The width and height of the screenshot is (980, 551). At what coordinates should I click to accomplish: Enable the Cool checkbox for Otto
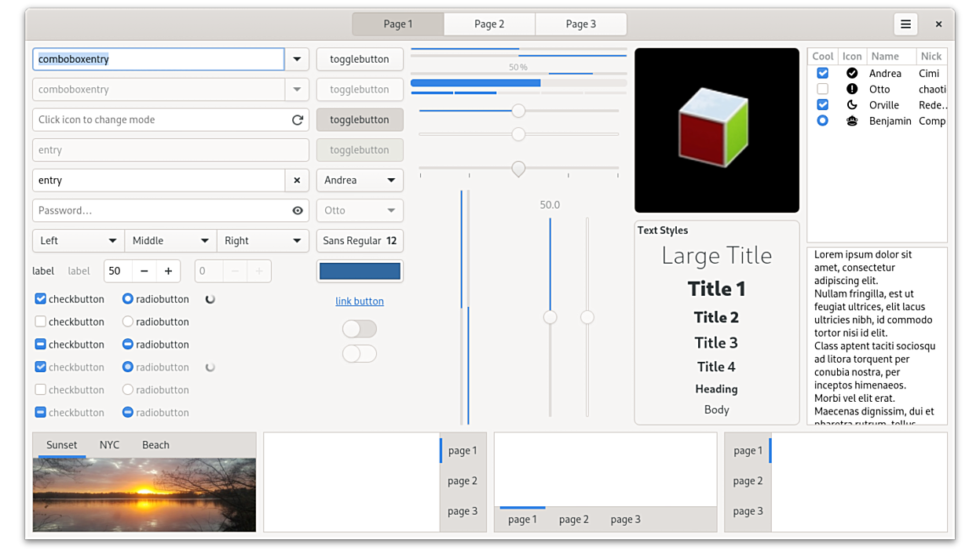822,89
